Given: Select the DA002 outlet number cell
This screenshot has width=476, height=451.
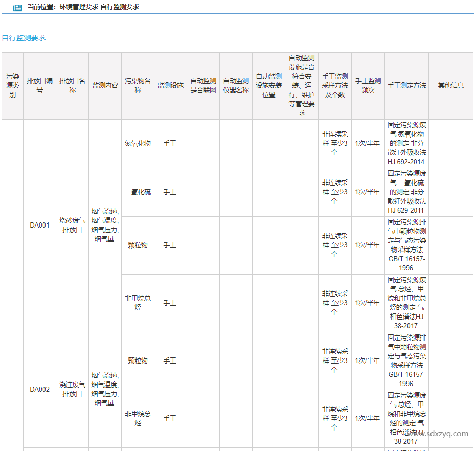Looking at the screenshot, I should 39,389.
